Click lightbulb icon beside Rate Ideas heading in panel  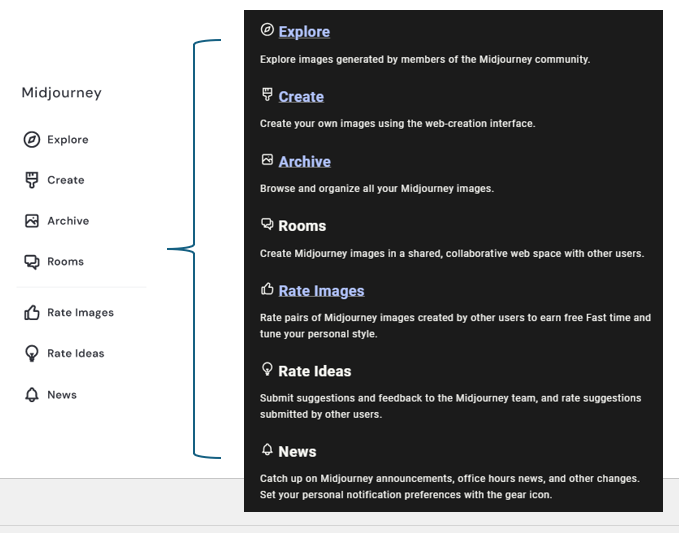(x=267, y=369)
